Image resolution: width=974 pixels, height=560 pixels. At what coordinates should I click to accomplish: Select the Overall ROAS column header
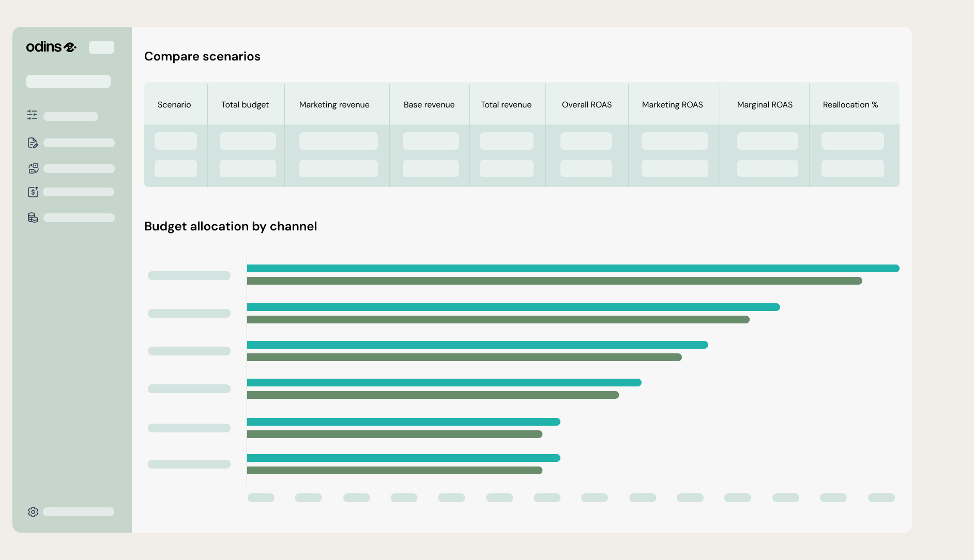587,104
